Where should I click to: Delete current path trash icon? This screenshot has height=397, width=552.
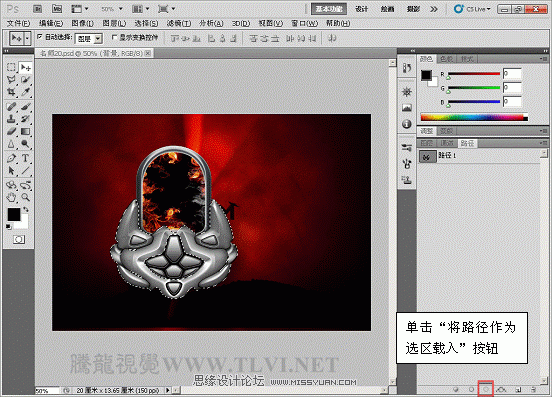pos(534,389)
